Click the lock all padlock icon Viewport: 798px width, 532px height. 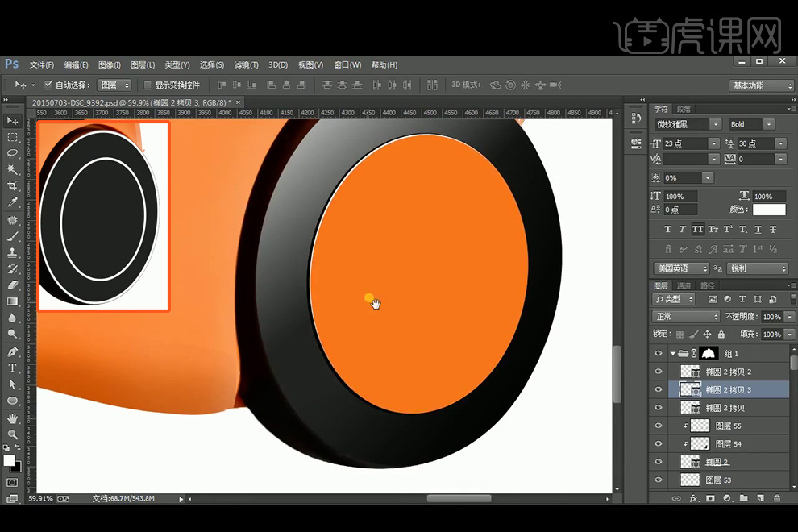[x=721, y=335]
